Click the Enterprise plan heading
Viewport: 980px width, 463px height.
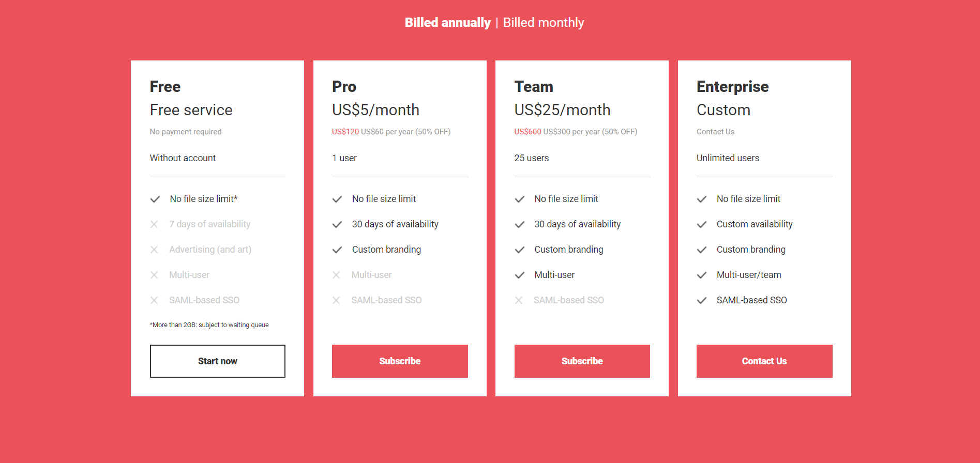[732, 87]
